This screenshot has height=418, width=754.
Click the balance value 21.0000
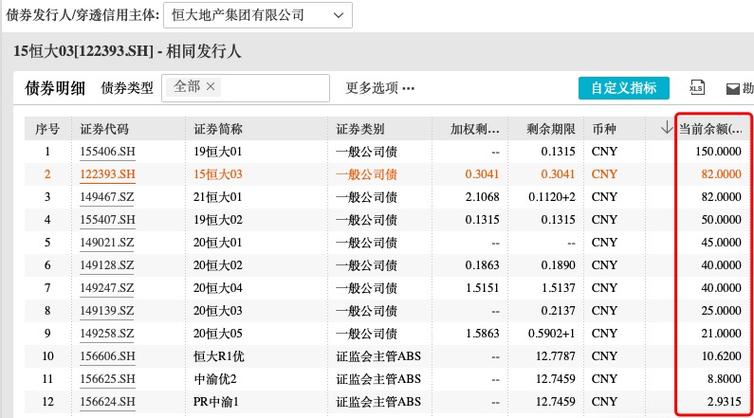point(721,333)
